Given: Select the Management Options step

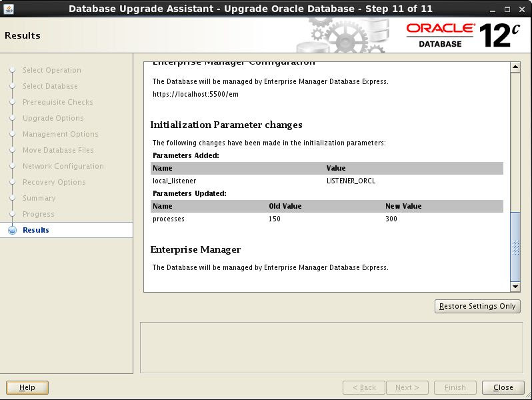Looking at the screenshot, I should [x=61, y=134].
